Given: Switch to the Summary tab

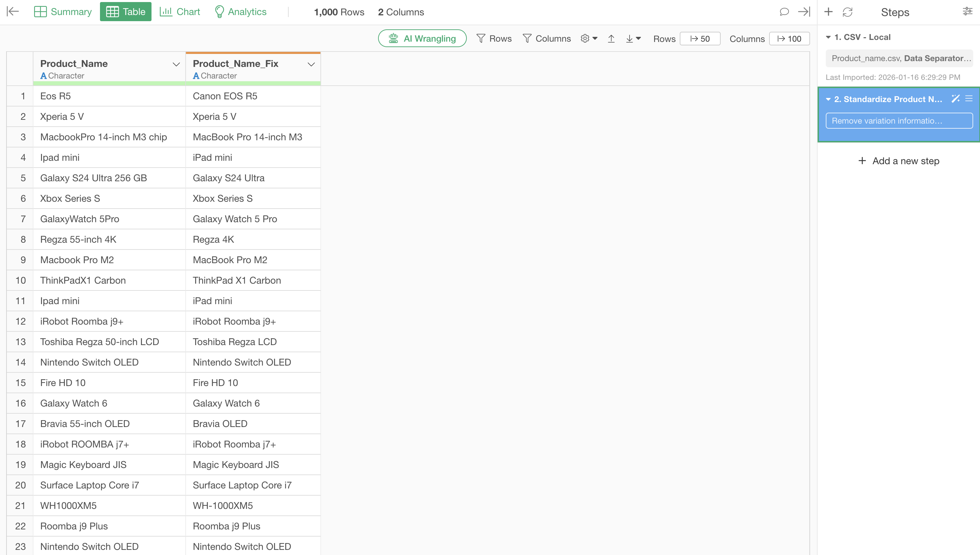Looking at the screenshot, I should pos(63,12).
